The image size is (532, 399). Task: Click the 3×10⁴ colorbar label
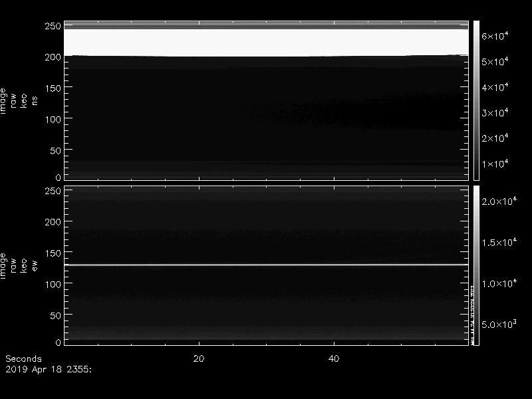pos(495,112)
